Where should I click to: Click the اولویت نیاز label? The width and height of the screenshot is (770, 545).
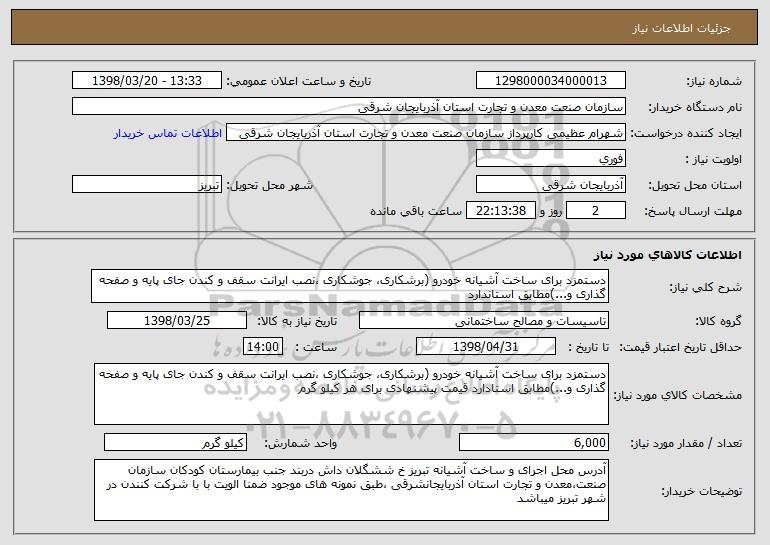click(714, 159)
